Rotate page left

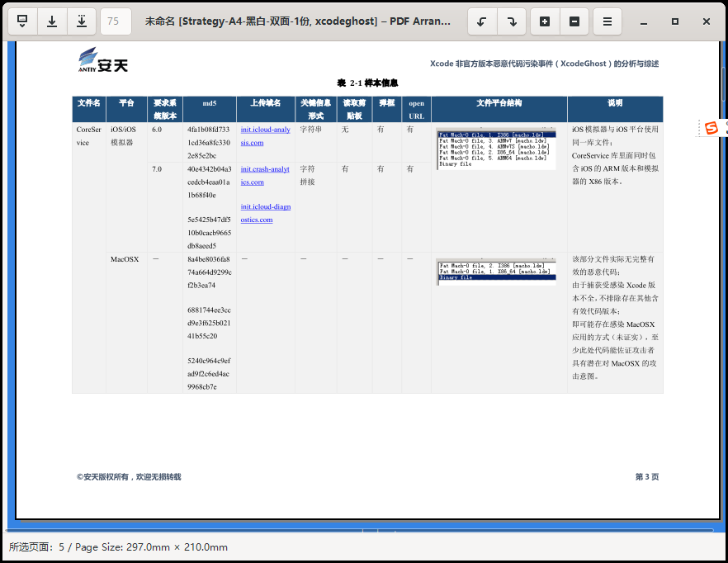482,21
